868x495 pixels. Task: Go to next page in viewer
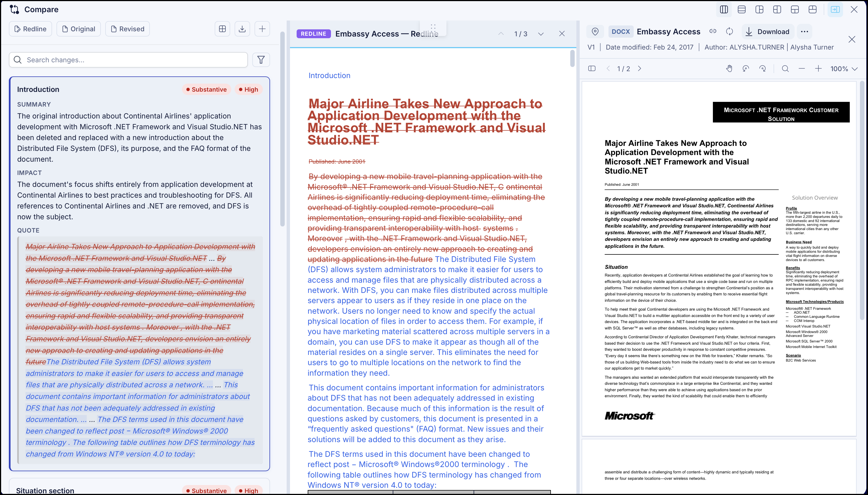coord(640,69)
